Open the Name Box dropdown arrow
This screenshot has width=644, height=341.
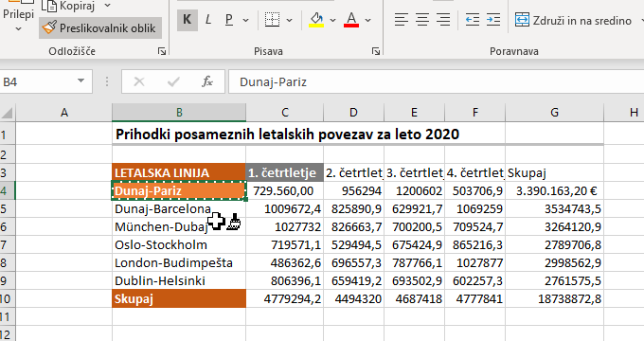80,81
